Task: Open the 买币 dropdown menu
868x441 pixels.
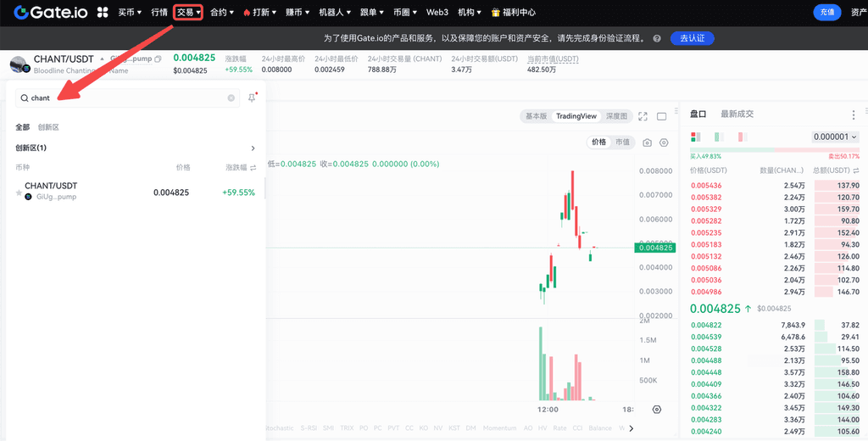Action: click(x=130, y=12)
